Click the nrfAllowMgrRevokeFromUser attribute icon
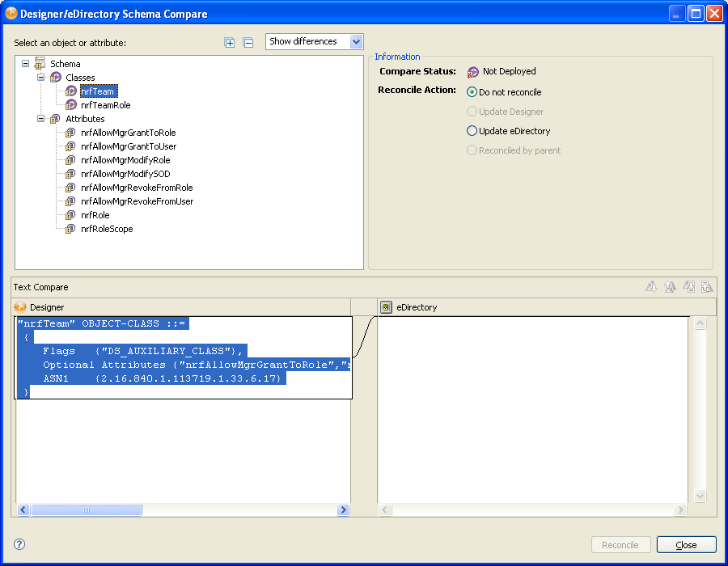 pyautogui.click(x=70, y=201)
